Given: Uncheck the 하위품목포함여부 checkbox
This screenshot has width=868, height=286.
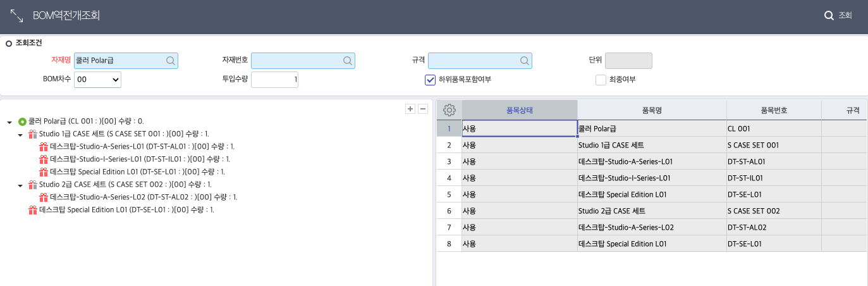Looking at the screenshot, I should point(431,80).
